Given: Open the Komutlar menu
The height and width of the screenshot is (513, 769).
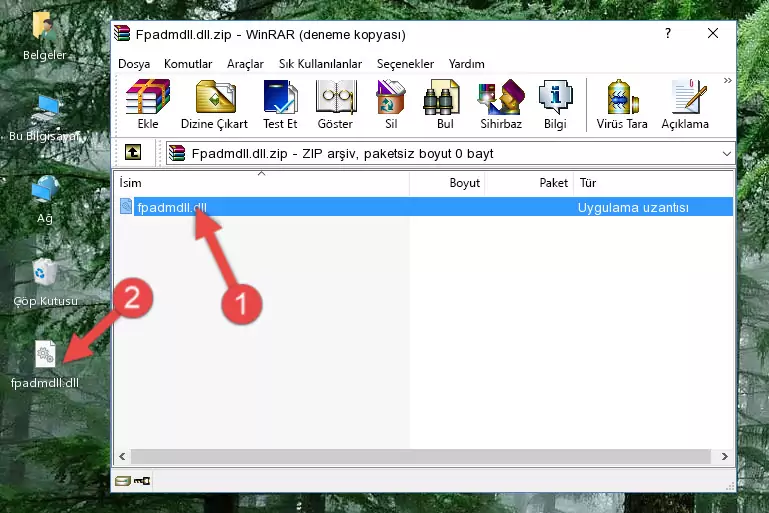Looking at the screenshot, I should (188, 64).
